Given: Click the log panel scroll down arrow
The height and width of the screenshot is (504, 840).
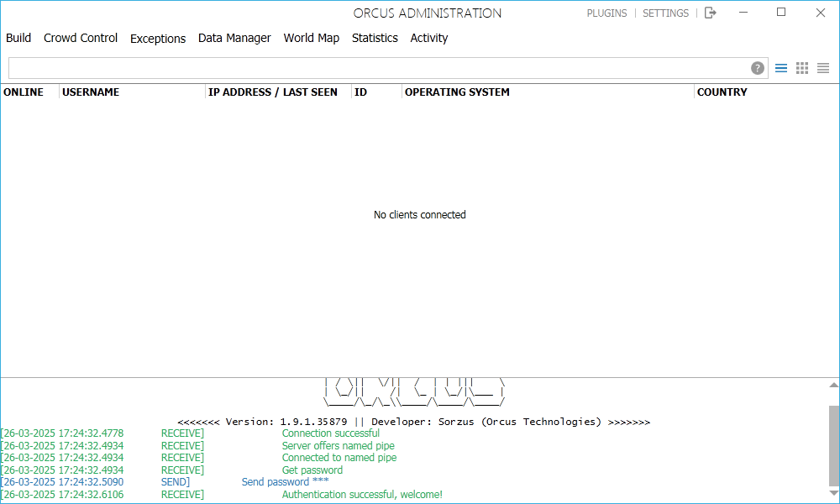Looking at the screenshot, I should (833, 494).
